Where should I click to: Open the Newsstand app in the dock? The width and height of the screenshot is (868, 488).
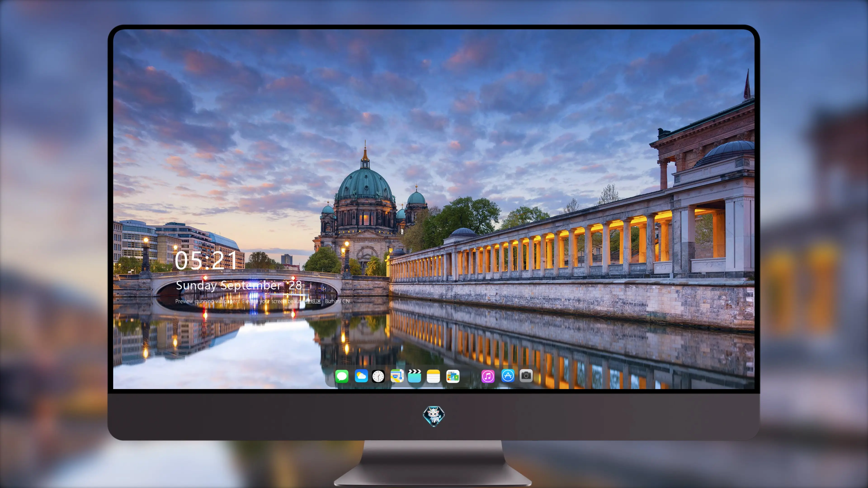coord(453,376)
